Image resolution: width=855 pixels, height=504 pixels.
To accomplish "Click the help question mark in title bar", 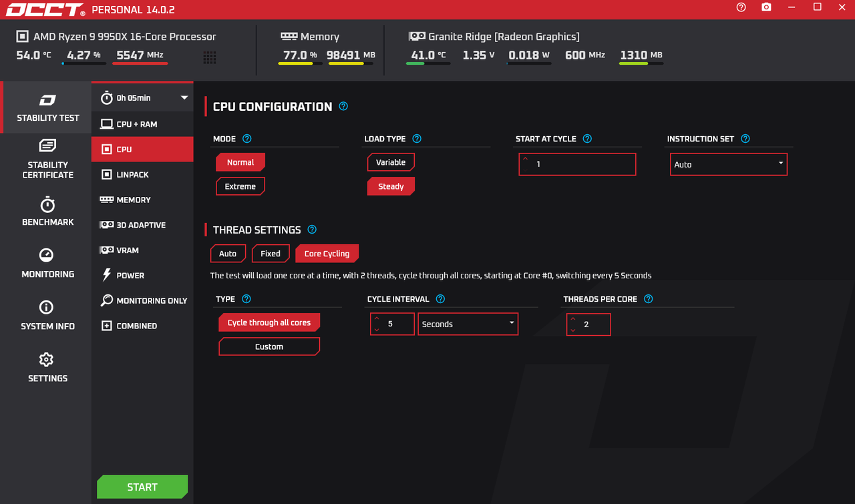I will pos(741,7).
